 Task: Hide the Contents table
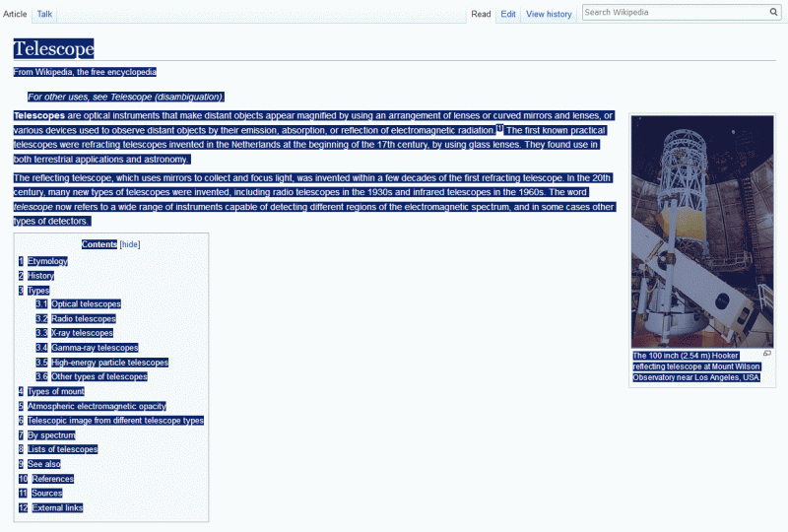130,244
